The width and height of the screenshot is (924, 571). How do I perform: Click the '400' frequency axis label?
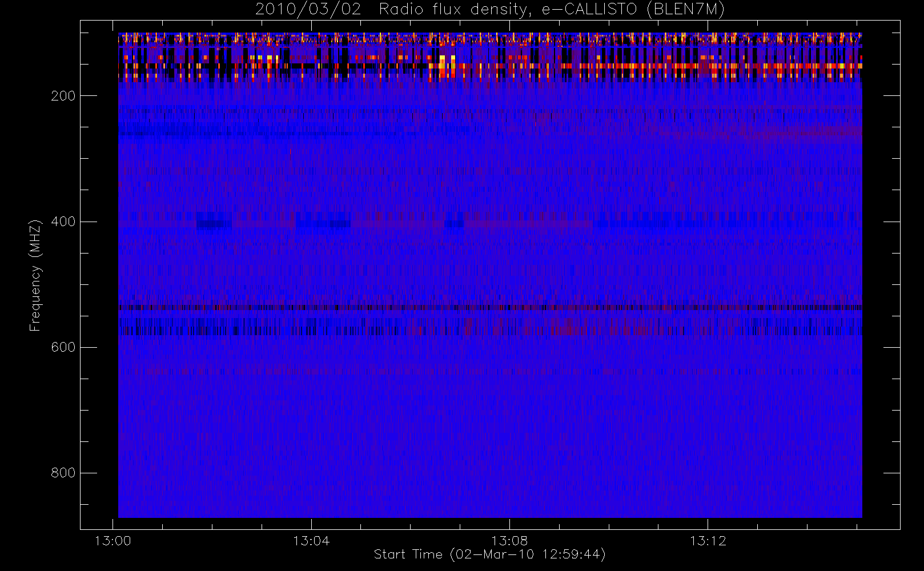pos(63,222)
